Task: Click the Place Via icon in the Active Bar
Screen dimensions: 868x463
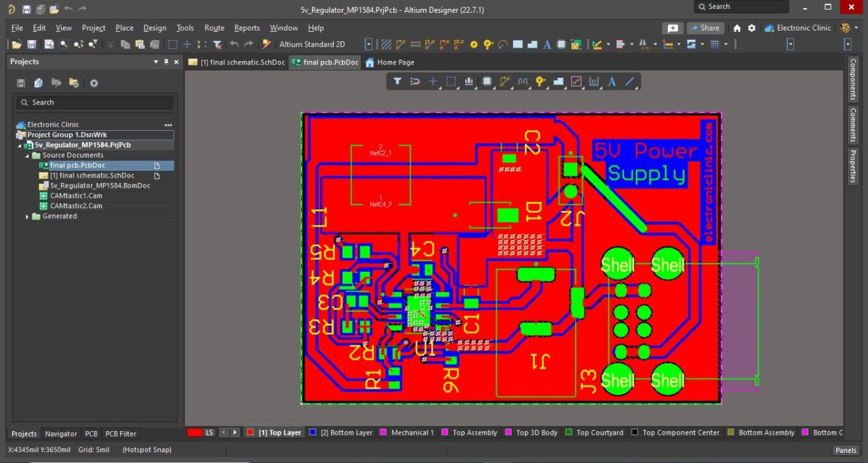Action: tap(540, 81)
